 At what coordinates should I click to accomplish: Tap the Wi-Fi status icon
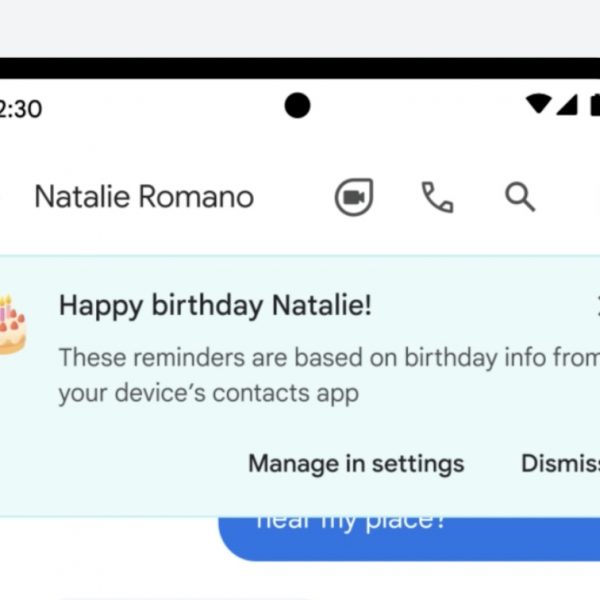pos(539,104)
